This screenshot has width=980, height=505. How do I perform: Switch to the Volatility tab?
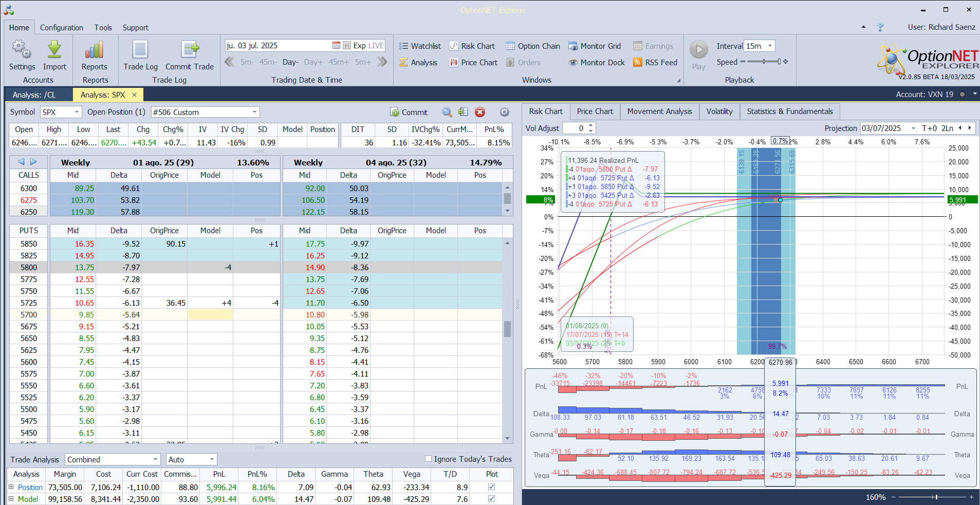719,111
